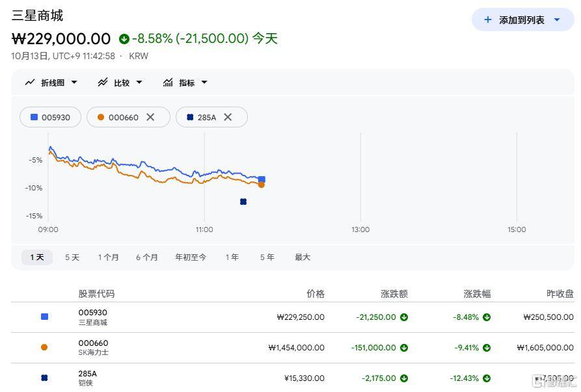Click the 指标 indicators icon
The image size is (581, 392).
coord(168,82)
